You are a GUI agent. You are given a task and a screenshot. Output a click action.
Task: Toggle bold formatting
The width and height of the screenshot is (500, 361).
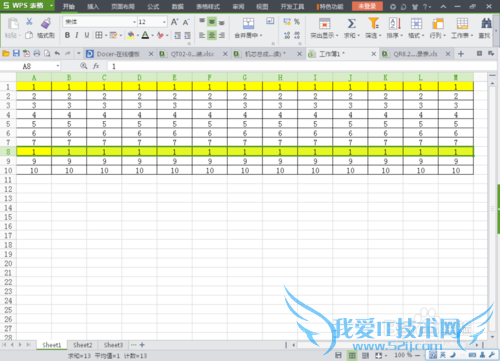pos(67,35)
